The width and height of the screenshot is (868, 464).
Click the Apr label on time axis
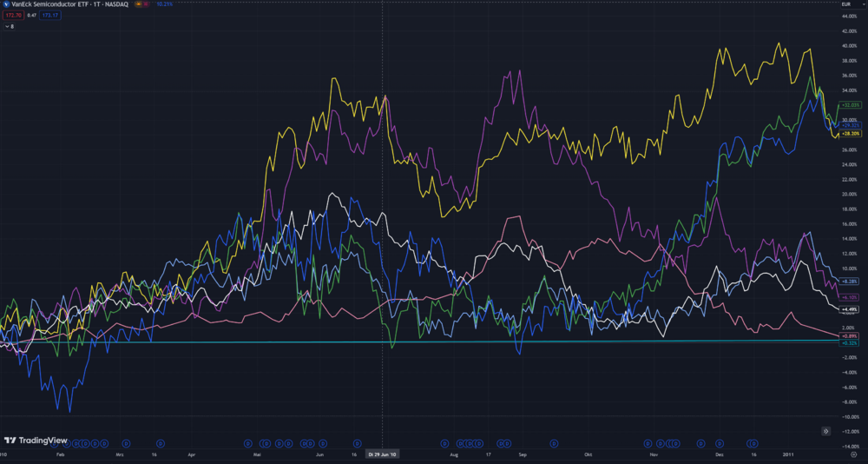[x=192, y=454]
